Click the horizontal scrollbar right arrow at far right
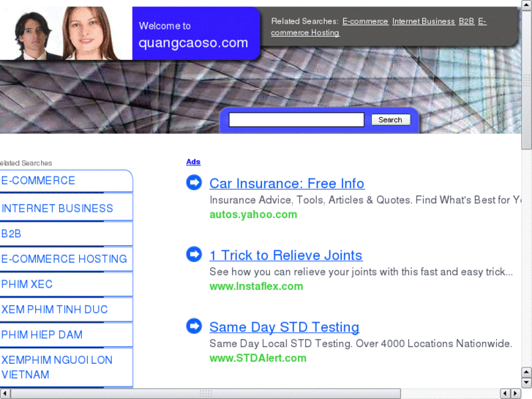Viewport: 532px width, 399px height. (516, 394)
